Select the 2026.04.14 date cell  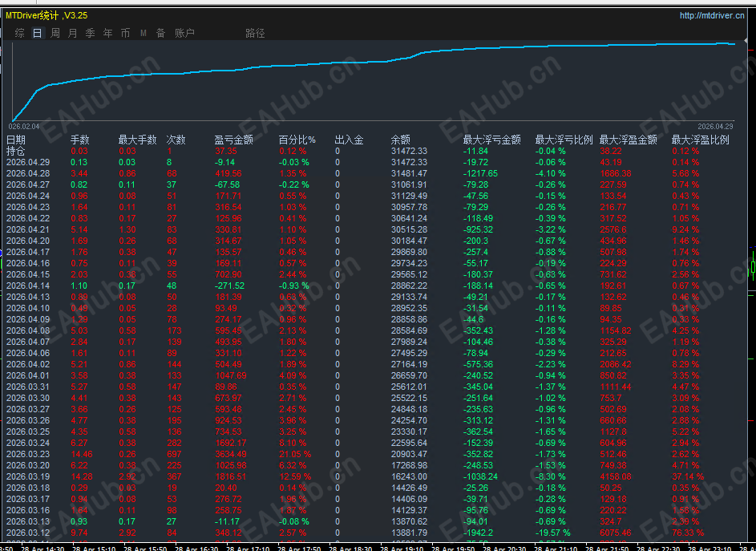[x=28, y=286]
